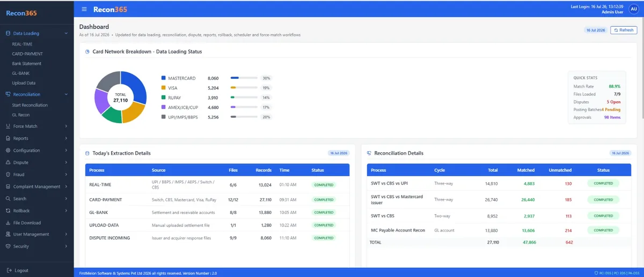Click the File Download icon
The image size is (644, 277).
pyautogui.click(x=8, y=222)
